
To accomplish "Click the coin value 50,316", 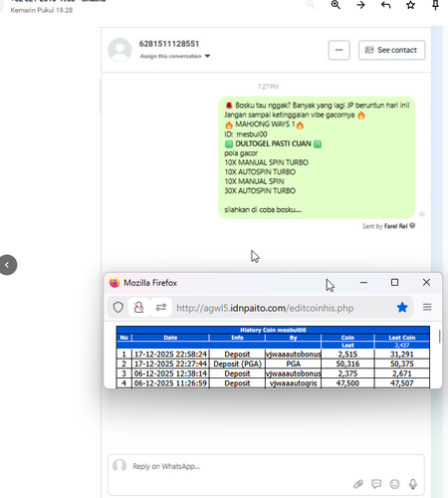I will click(347, 364).
